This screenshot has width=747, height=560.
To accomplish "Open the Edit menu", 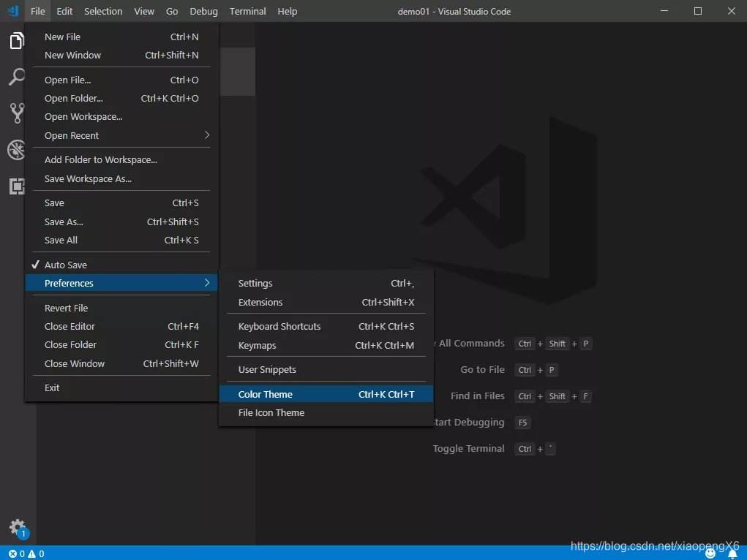I will [64, 11].
